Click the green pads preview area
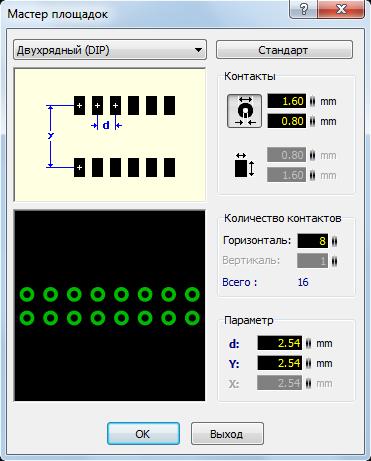Screen dimensions: 371x461 110,306
